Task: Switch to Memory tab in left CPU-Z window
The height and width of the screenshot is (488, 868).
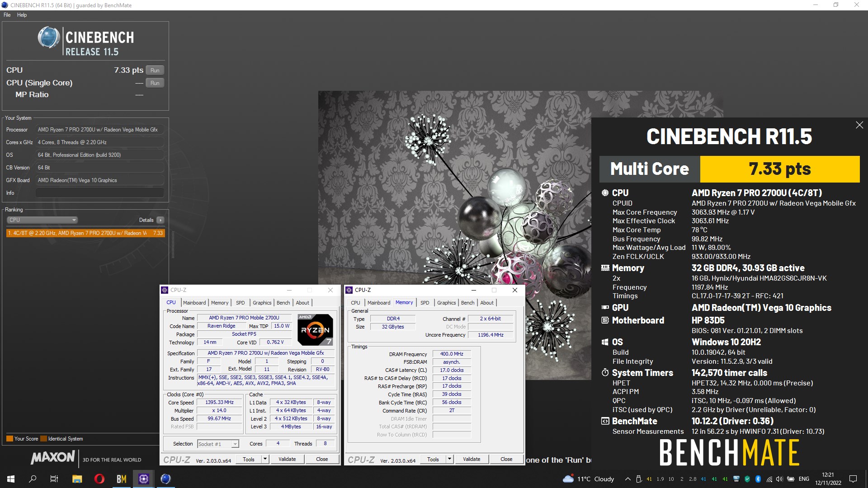Action: 220,303
